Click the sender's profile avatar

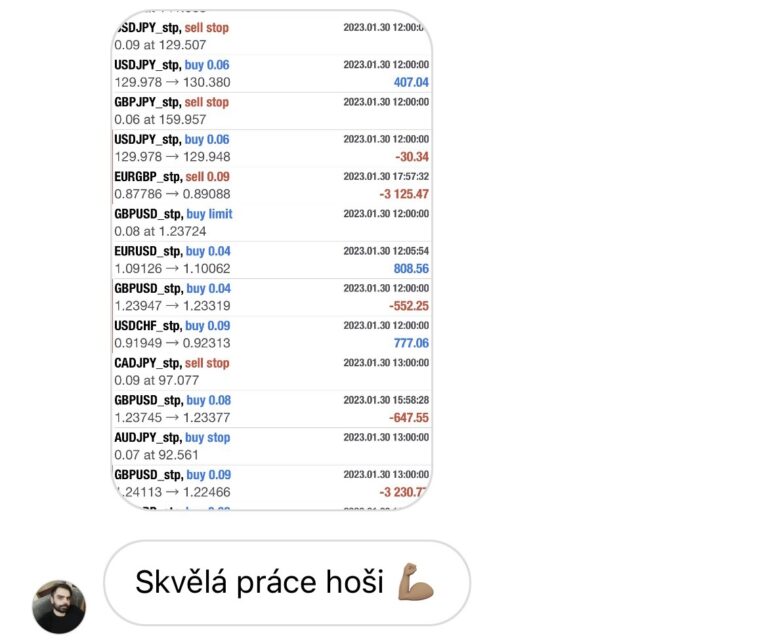coord(59,606)
